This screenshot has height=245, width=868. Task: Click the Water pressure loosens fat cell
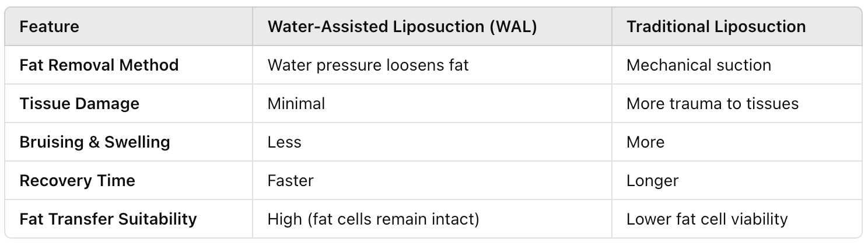click(x=368, y=65)
